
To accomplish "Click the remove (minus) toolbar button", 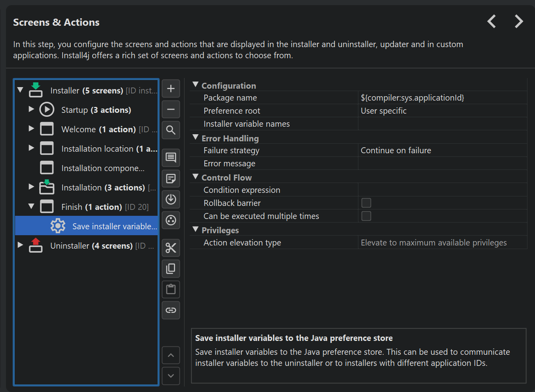I will (171, 109).
